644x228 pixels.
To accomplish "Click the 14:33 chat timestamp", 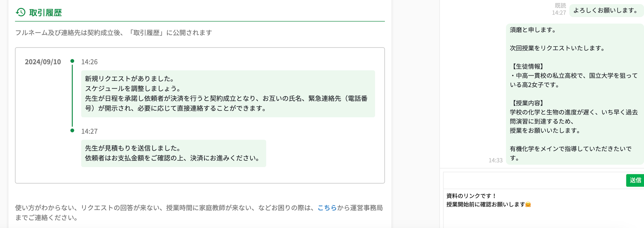I will coord(495,160).
